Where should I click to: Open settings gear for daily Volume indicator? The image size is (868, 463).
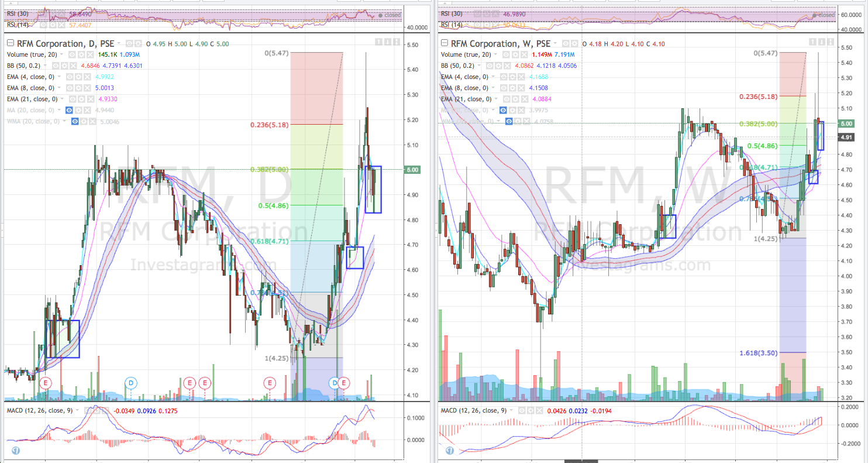(81, 54)
